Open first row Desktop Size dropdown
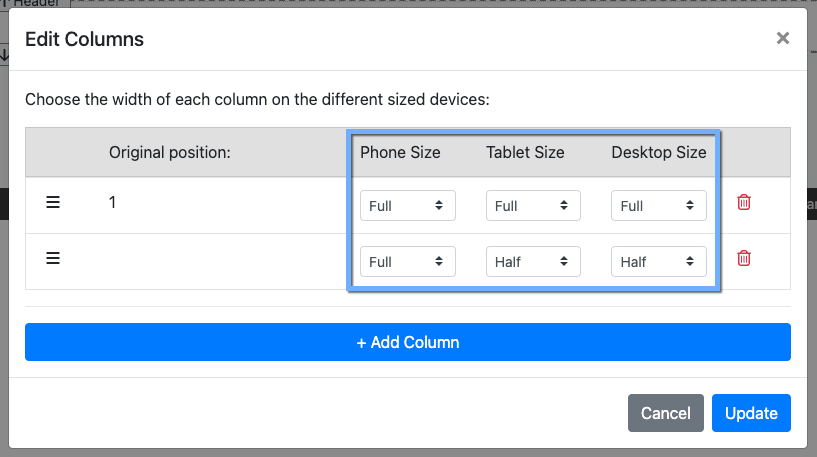This screenshot has height=457, width=817. [x=658, y=206]
